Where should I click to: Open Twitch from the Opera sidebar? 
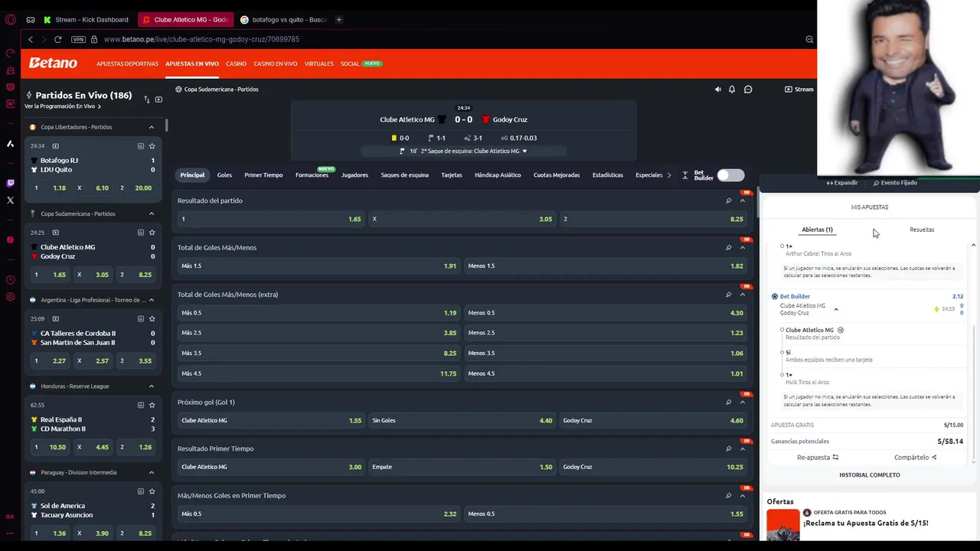click(10, 183)
